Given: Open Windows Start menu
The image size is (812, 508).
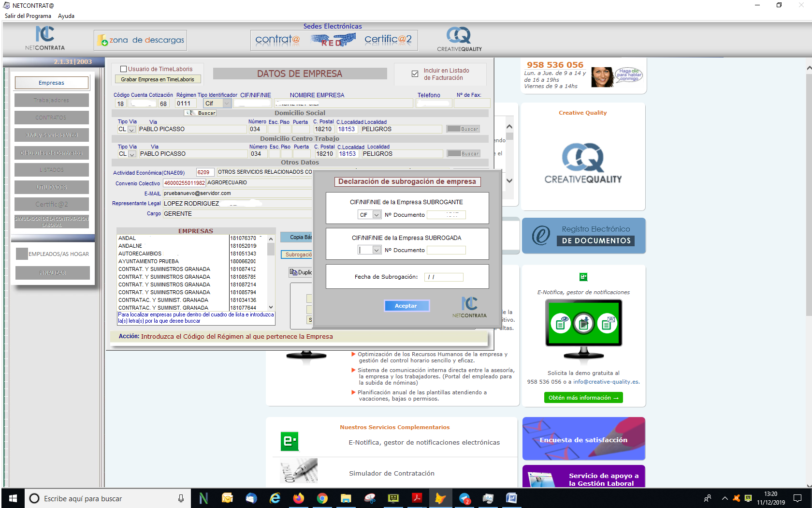Looking at the screenshot, I should [13, 498].
